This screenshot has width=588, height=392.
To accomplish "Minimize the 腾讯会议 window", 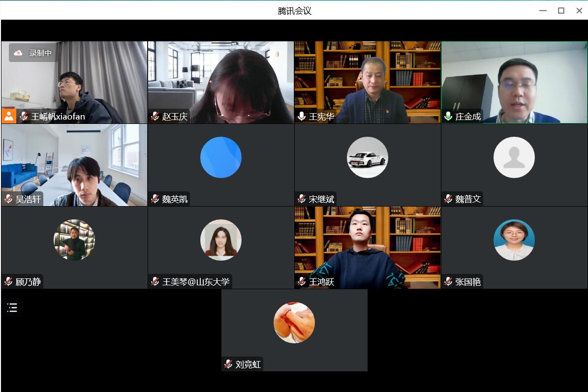I will [x=543, y=11].
